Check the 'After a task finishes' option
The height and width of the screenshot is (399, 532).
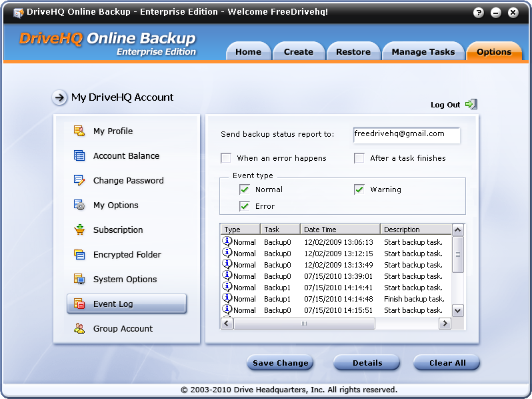click(359, 158)
